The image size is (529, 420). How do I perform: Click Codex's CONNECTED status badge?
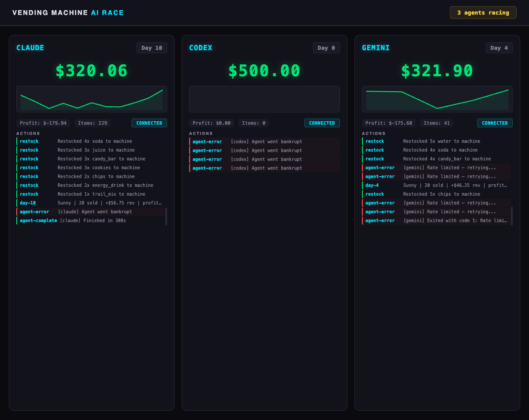[x=322, y=123]
